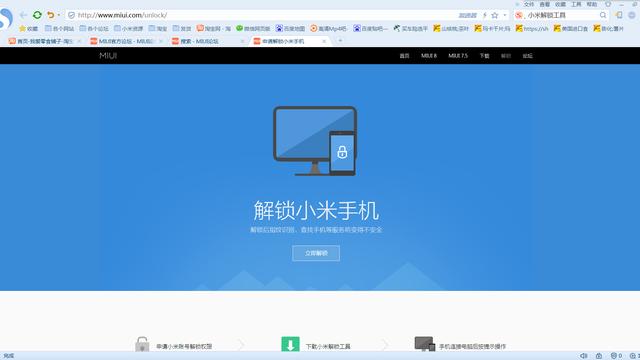Open MIUI 8 in the site navigation
The height and width of the screenshot is (360, 640).
pyautogui.click(x=429, y=56)
